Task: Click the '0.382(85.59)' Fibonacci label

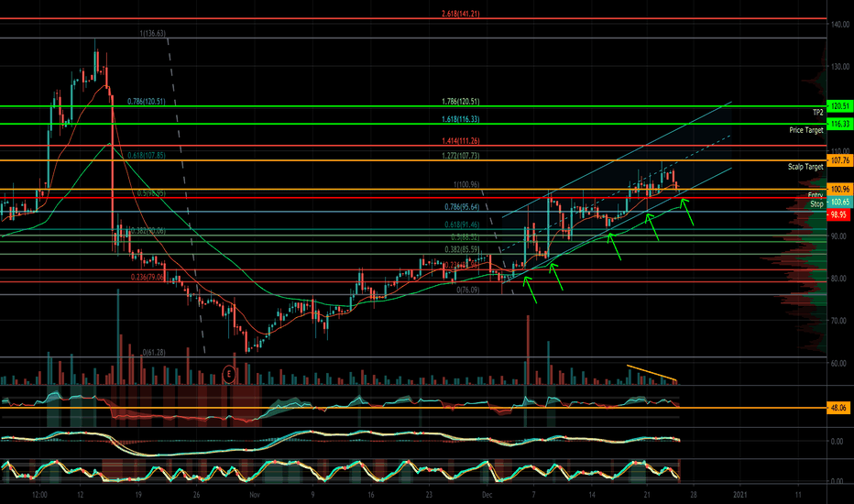Action: (x=462, y=249)
